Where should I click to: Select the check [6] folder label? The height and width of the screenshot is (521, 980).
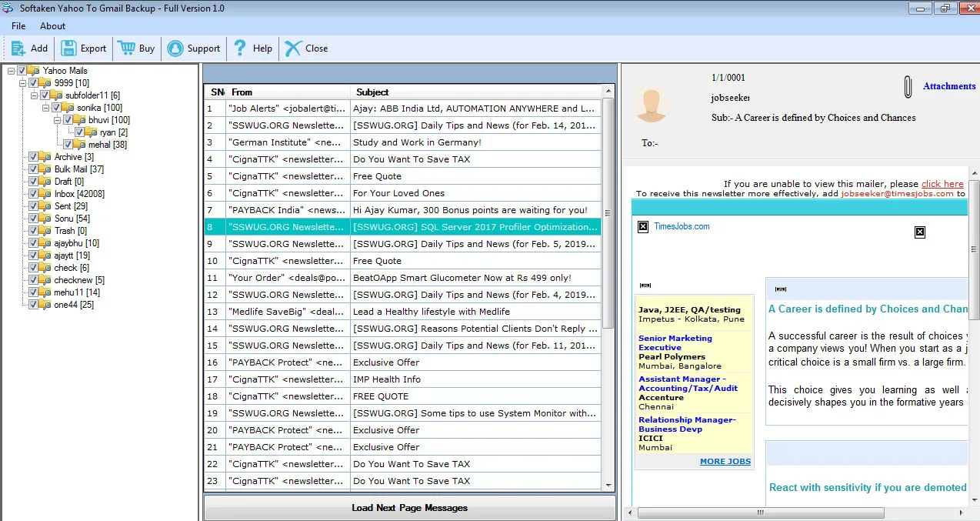tap(72, 268)
